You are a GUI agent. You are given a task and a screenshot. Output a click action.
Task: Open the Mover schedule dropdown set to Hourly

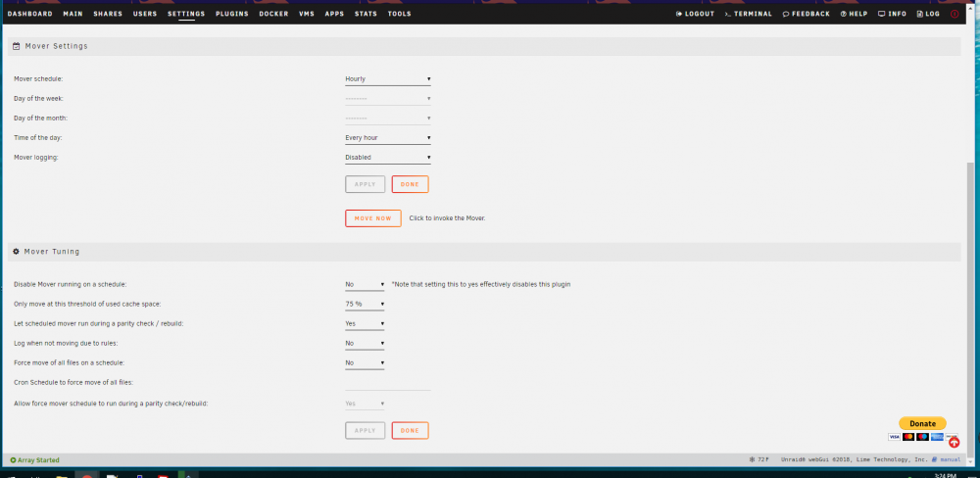387,78
